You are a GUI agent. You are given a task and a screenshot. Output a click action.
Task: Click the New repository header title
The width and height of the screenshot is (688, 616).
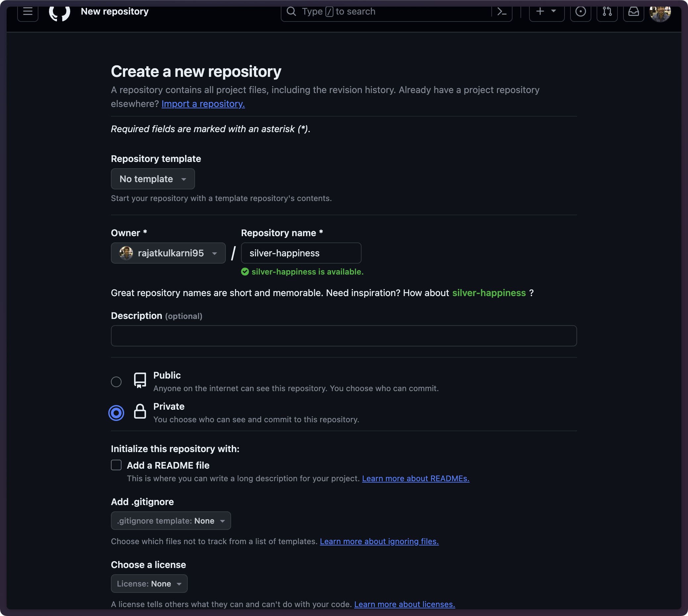click(x=115, y=12)
